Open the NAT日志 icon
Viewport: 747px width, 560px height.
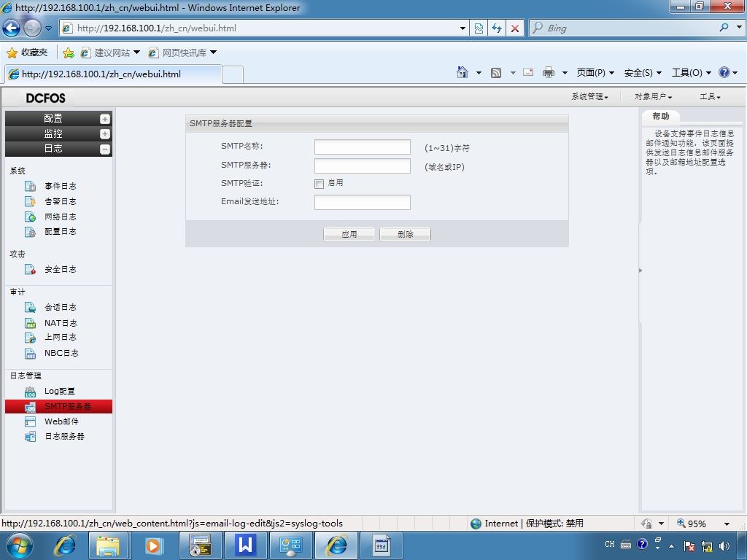[x=30, y=323]
